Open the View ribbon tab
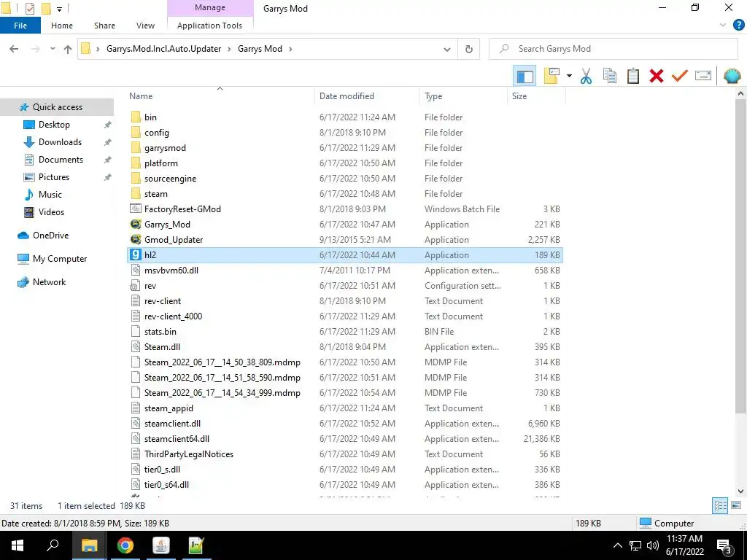747x560 pixels. pos(145,26)
